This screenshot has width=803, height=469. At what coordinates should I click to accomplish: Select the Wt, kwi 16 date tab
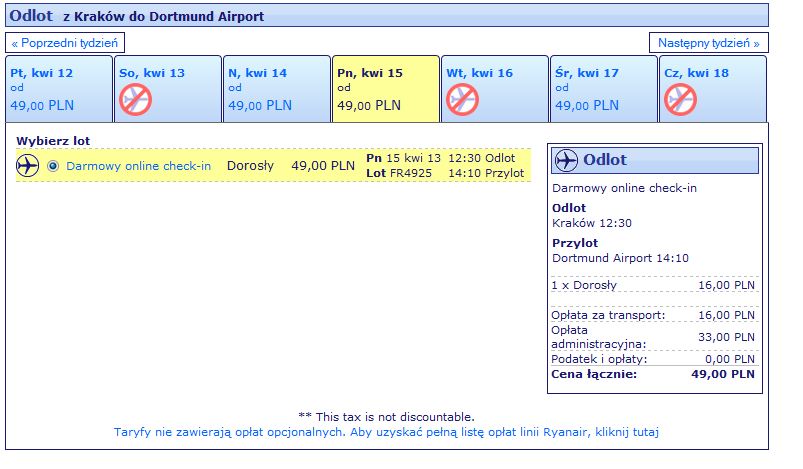495,89
